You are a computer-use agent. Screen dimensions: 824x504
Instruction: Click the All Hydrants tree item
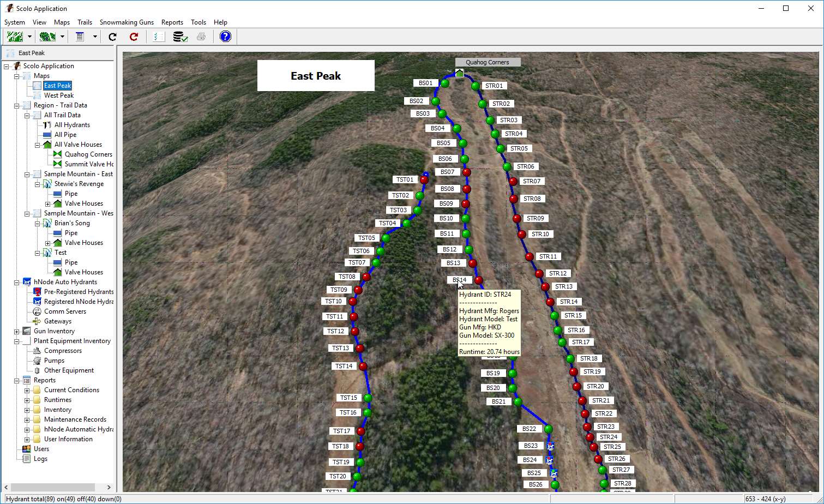(x=71, y=124)
